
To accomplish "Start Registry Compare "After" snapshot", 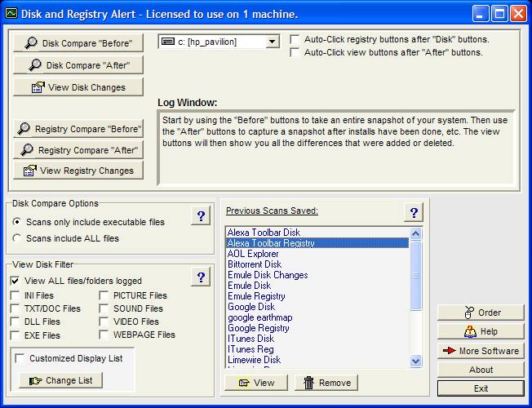I will click(x=78, y=149).
